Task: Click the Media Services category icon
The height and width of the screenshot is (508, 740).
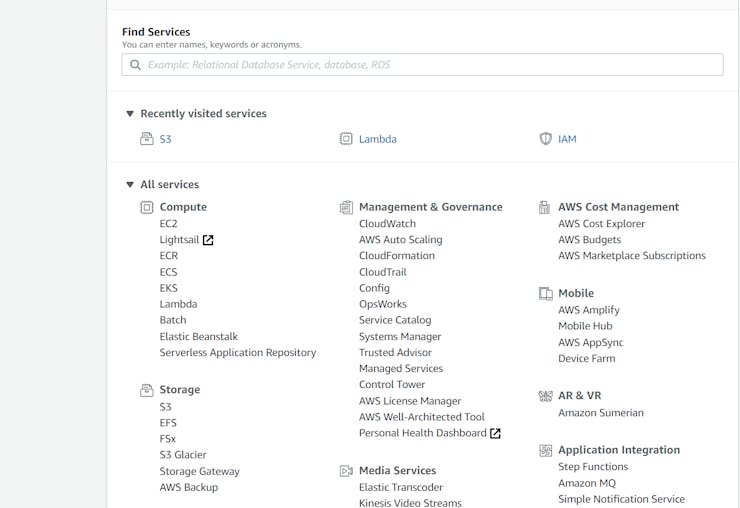Action: pyautogui.click(x=346, y=471)
